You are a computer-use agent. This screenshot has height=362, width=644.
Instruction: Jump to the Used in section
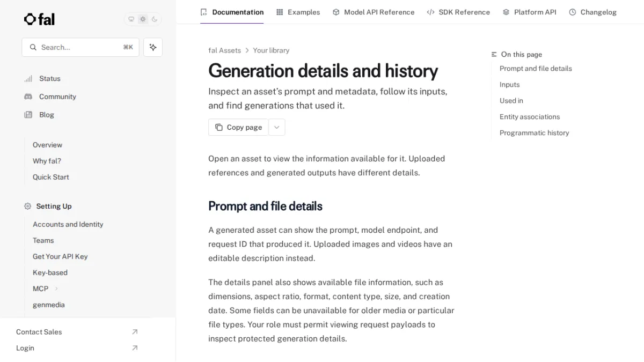[x=511, y=101]
